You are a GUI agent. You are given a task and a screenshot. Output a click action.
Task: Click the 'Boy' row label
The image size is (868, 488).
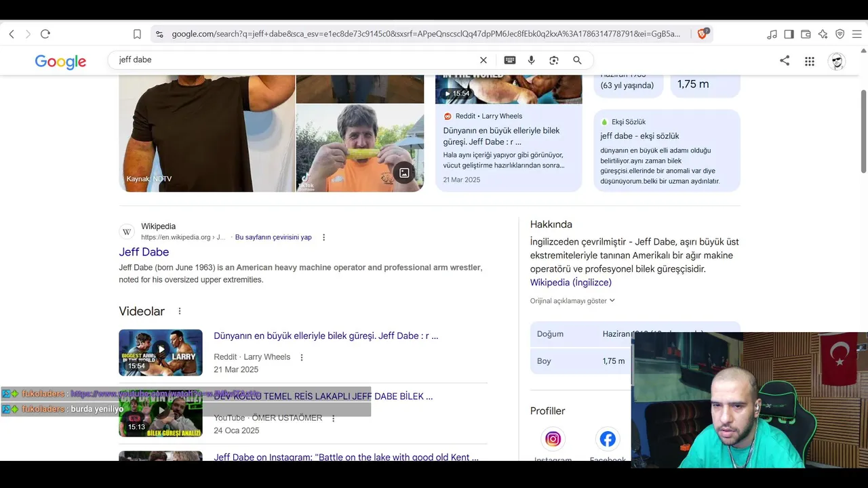pos(544,361)
